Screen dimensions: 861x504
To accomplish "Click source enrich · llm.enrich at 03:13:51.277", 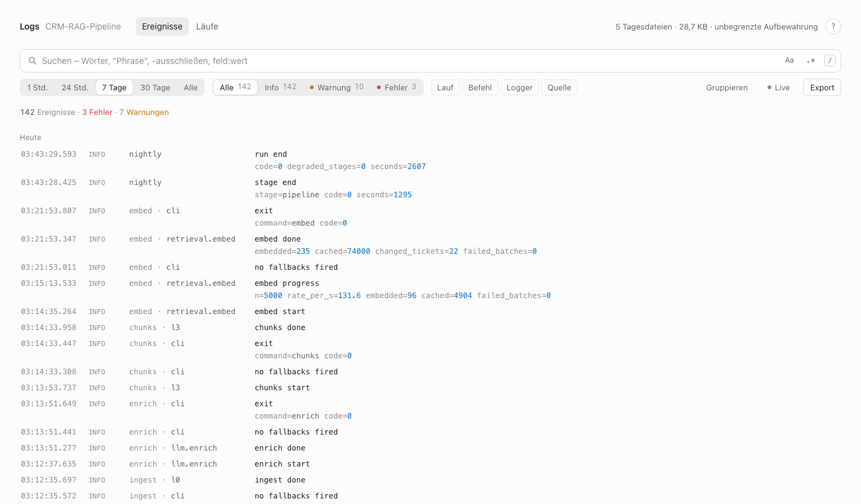I will pyautogui.click(x=173, y=448).
